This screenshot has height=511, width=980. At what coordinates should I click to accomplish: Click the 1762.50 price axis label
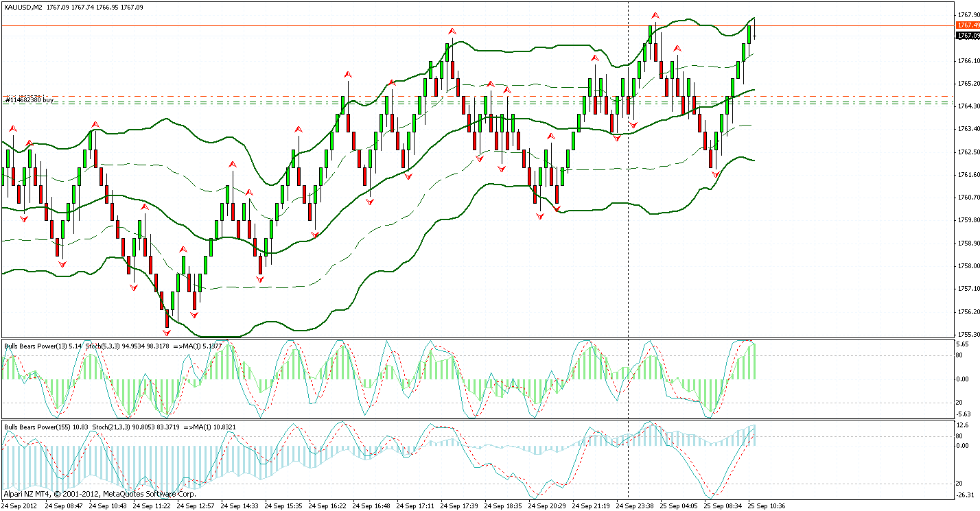pyautogui.click(x=969, y=152)
